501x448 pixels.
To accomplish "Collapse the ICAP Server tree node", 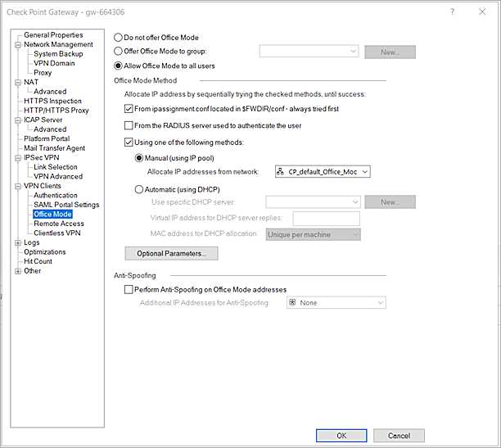I will point(18,120).
